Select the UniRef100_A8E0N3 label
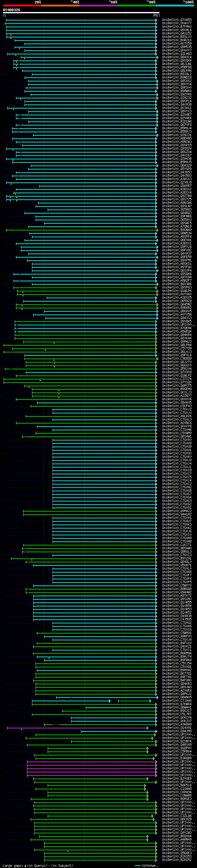The height and width of the screenshot is (868, 197). pyautogui.click(x=177, y=139)
